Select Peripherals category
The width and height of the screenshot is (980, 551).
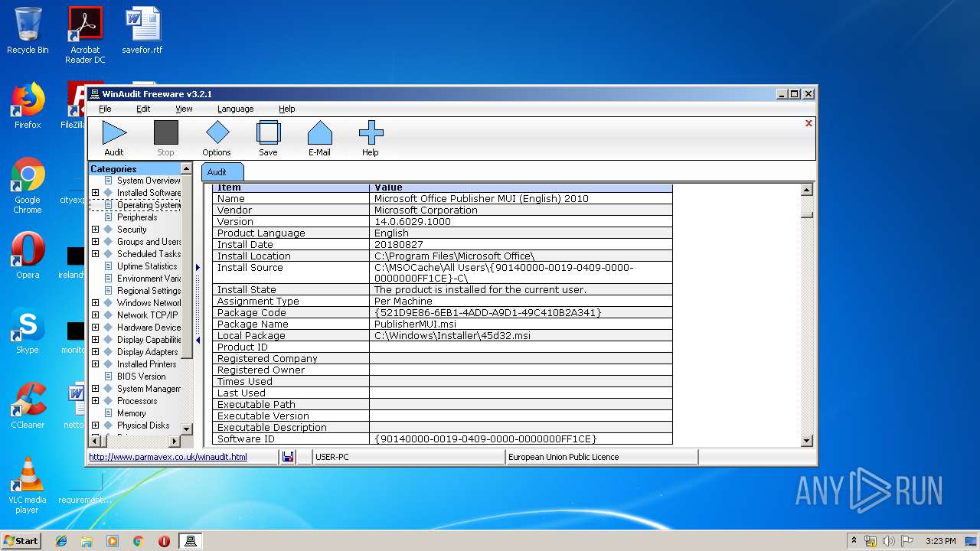137,217
